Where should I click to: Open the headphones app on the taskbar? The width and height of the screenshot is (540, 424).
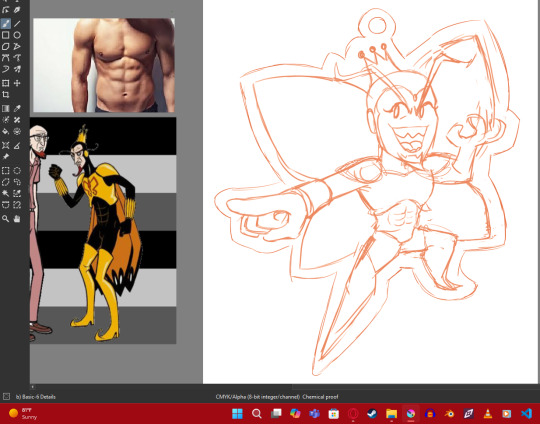pyautogui.click(x=430, y=413)
